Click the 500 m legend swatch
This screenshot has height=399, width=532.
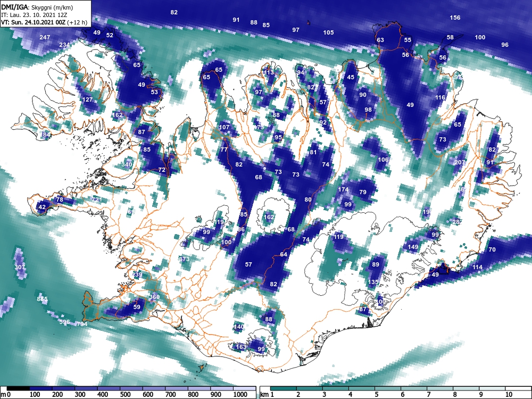(x=131, y=388)
